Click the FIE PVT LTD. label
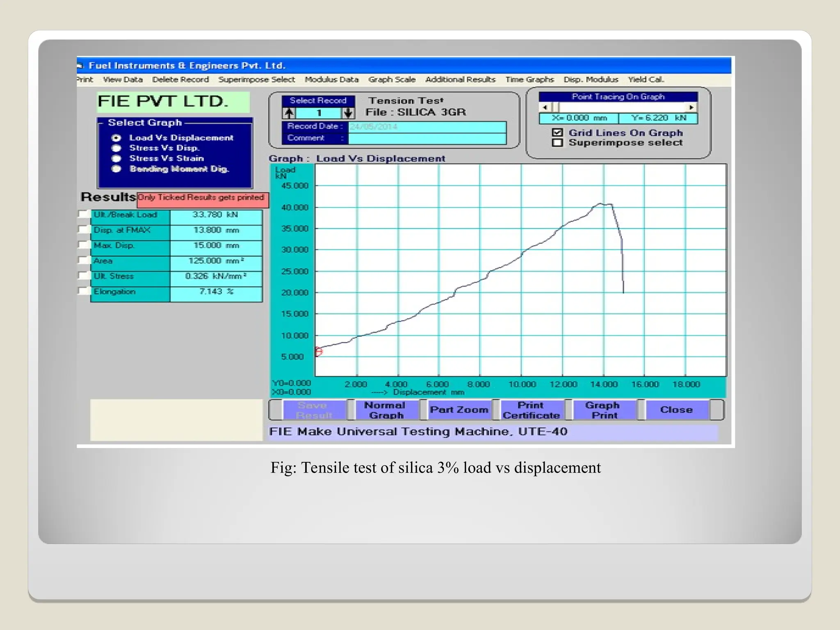This screenshot has height=630, width=840. [x=173, y=102]
